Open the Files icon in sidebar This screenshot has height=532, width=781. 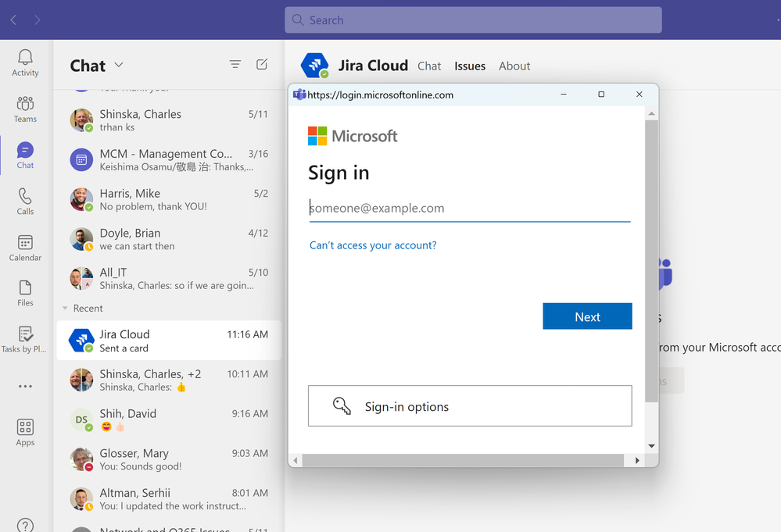(x=25, y=293)
